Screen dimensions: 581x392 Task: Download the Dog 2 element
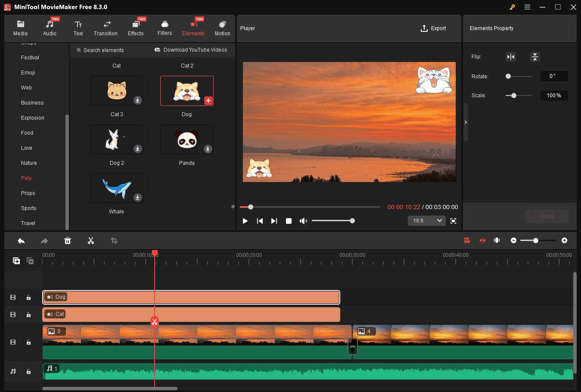tap(137, 149)
